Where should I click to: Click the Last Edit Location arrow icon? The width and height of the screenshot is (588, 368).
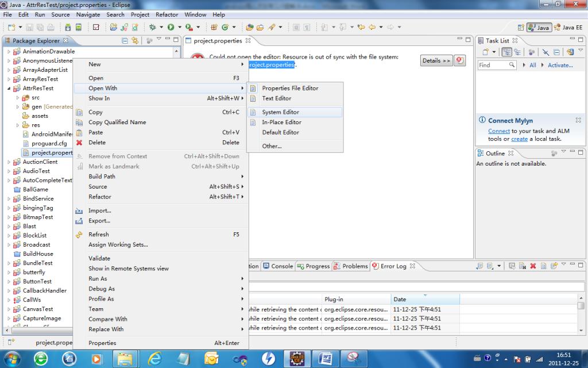tap(361, 27)
